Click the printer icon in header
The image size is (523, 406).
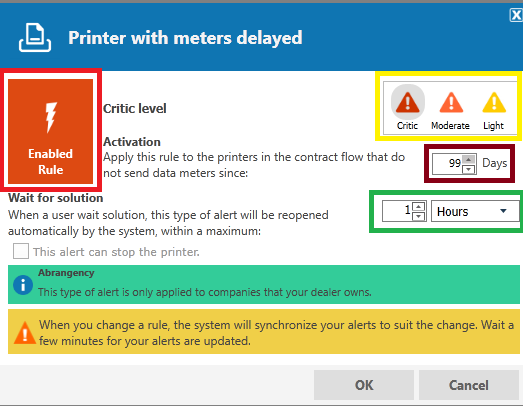coord(35,38)
